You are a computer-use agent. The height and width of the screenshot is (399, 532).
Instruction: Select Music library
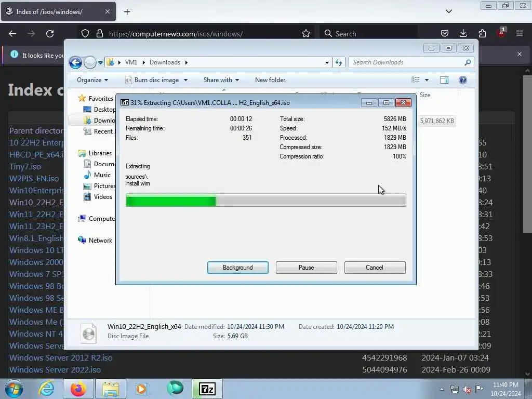98,175
